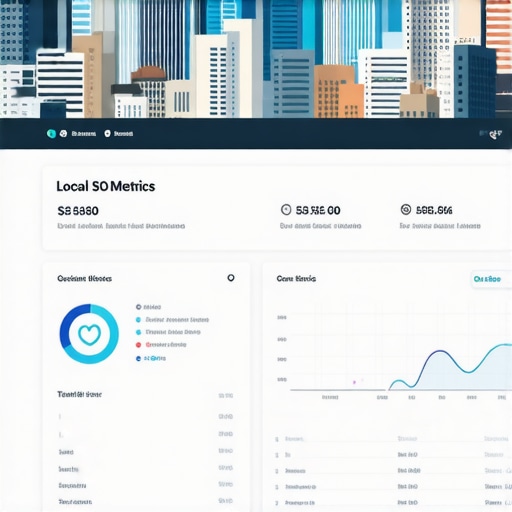The height and width of the screenshot is (512, 512).
Task: Click the S8 8380 metric value
Action: pyautogui.click(x=78, y=211)
